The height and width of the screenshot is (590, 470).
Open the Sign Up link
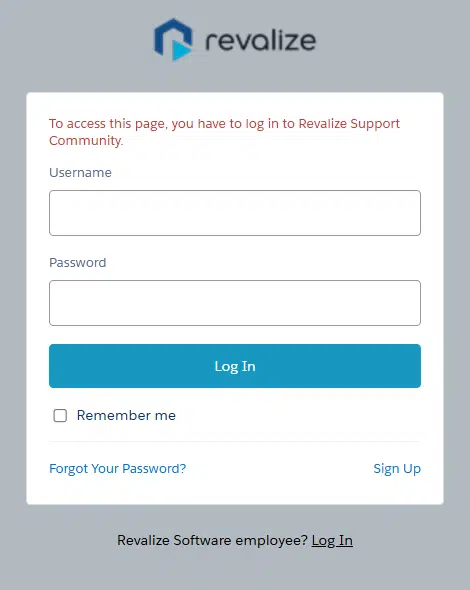pos(397,468)
